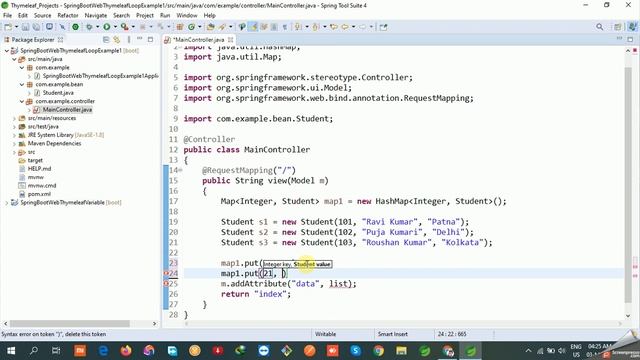Click the Open Perspective icon

[618, 27]
